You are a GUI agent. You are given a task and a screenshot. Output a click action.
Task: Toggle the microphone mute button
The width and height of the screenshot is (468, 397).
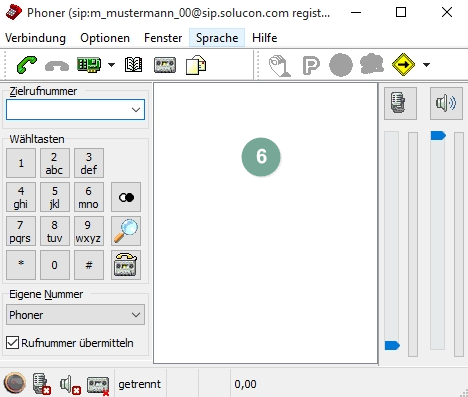(x=400, y=103)
